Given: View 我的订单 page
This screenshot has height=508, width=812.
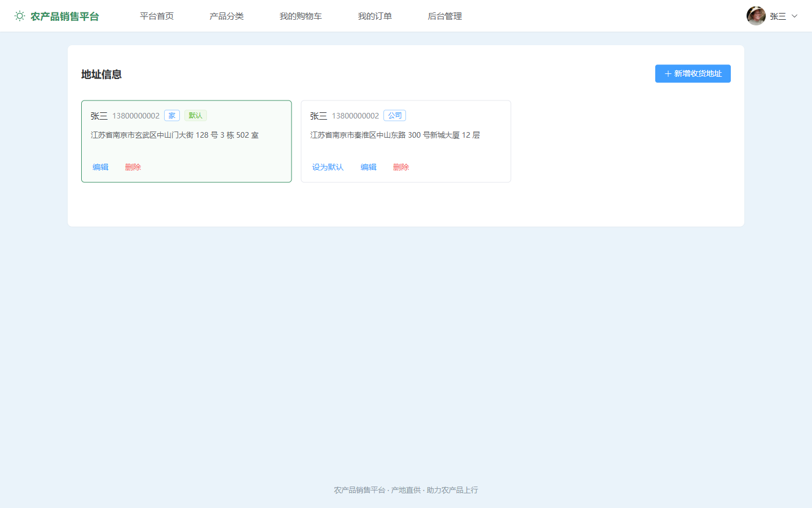Looking at the screenshot, I should pos(375,16).
